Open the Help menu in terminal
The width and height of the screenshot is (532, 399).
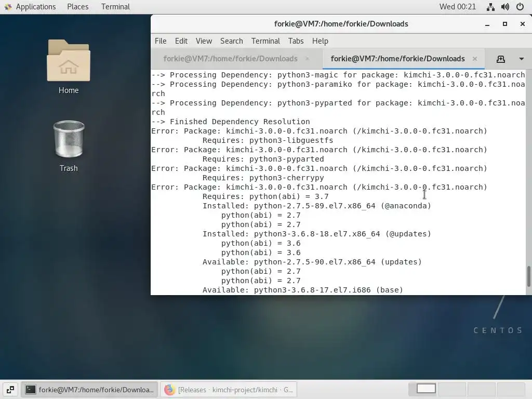320,41
